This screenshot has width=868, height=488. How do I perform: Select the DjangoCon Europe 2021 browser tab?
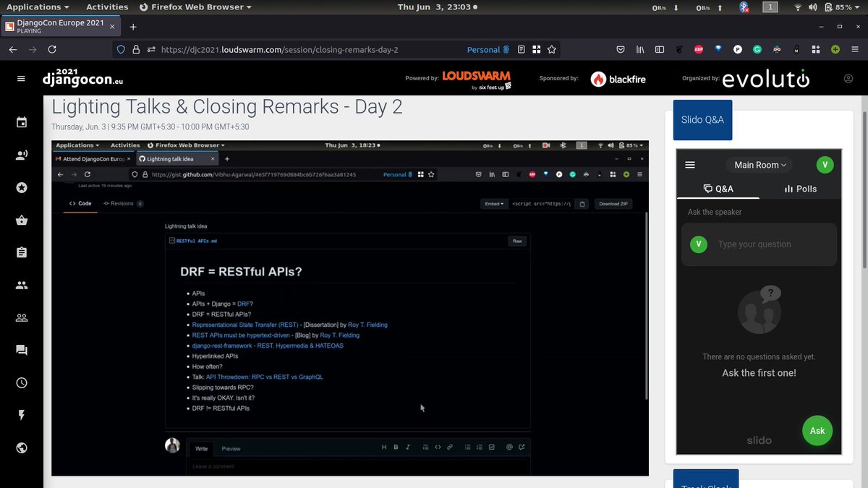click(59, 27)
